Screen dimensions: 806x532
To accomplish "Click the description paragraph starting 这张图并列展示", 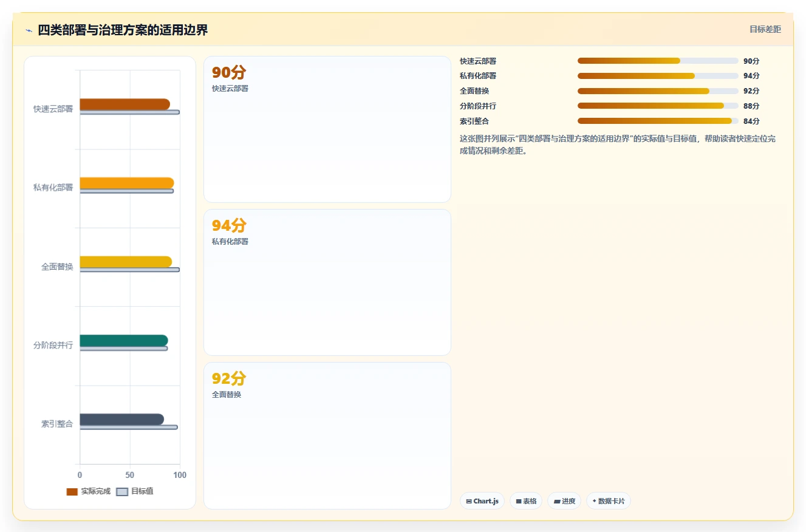I will pyautogui.click(x=618, y=145).
